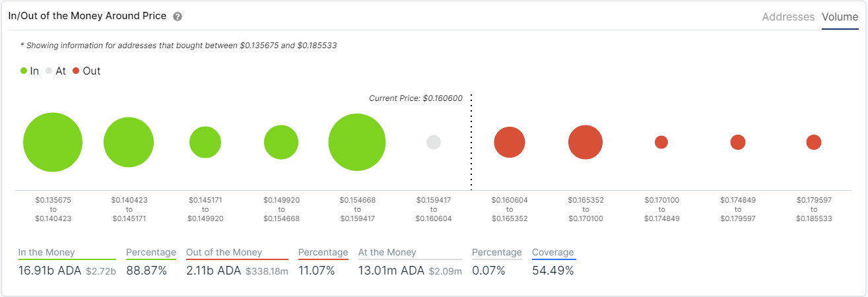Select the $0.145171 to $0.149920 bubble
The height and width of the screenshot is (297, 868).
pos(205,143)
